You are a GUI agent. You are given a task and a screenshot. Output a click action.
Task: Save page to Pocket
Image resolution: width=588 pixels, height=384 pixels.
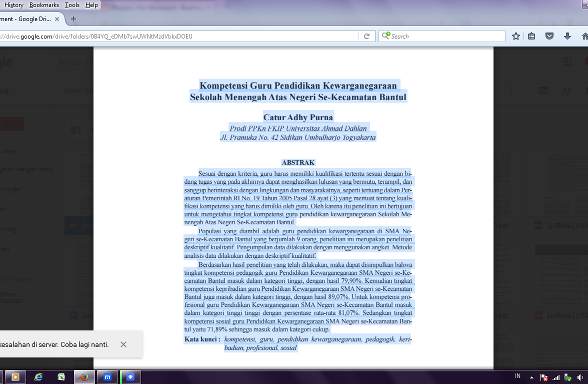549,37
